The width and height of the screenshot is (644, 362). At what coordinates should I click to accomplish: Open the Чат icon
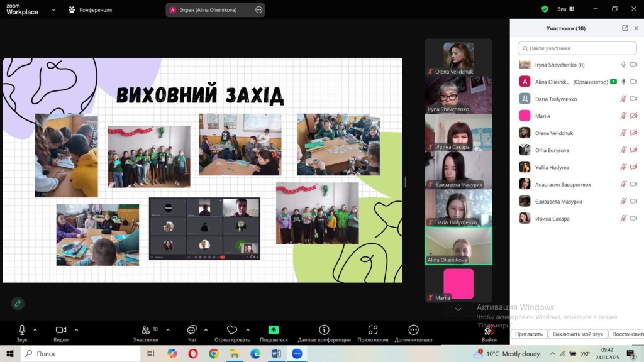[192, 329]
